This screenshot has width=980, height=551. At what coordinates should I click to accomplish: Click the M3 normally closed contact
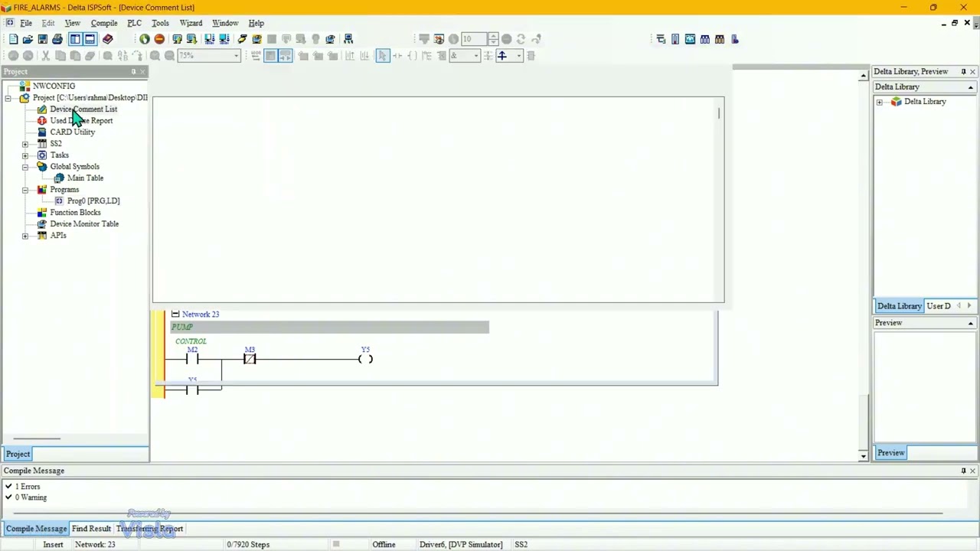point(250,358)
